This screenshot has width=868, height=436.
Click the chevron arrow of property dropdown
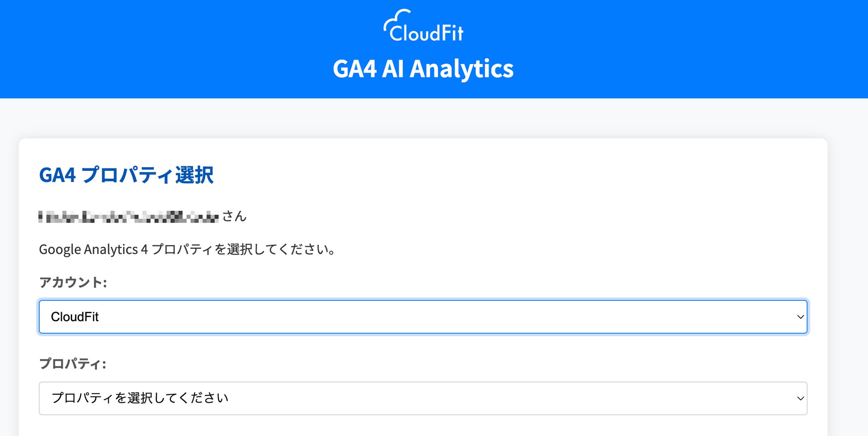[800, 398]
